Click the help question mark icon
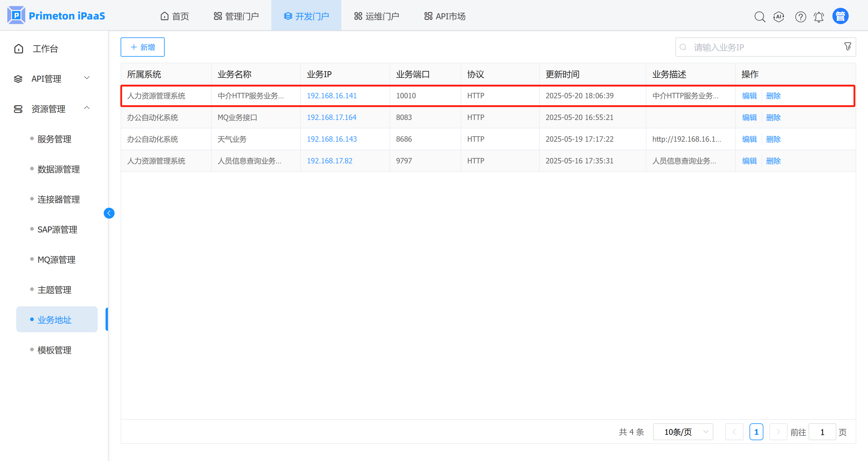Image resolution: width=868 pixels, height=461 pixels. click(800, 17)
